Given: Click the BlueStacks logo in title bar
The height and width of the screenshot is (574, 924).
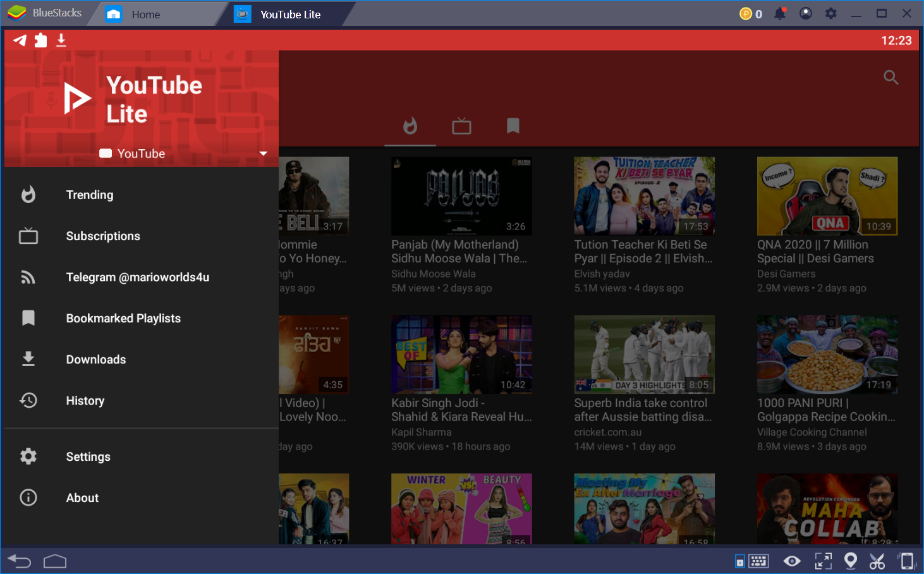Looking at the screenshot, I should tap(17, 13).
